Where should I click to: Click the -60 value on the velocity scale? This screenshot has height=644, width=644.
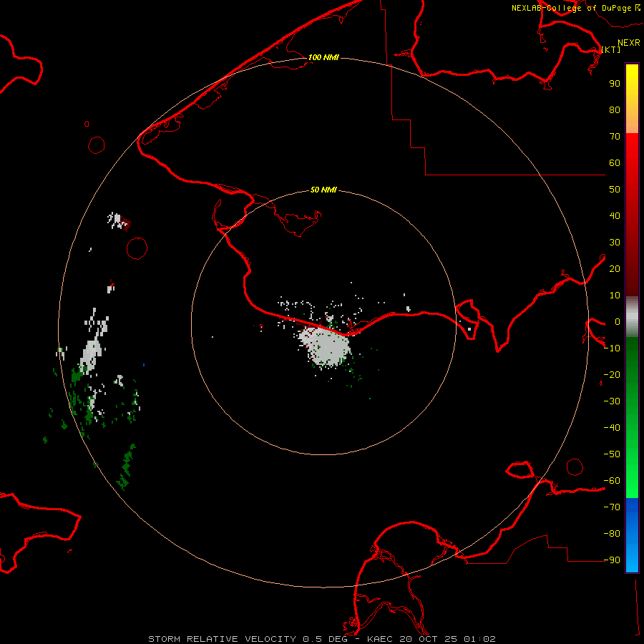click(x=612, y=481)
